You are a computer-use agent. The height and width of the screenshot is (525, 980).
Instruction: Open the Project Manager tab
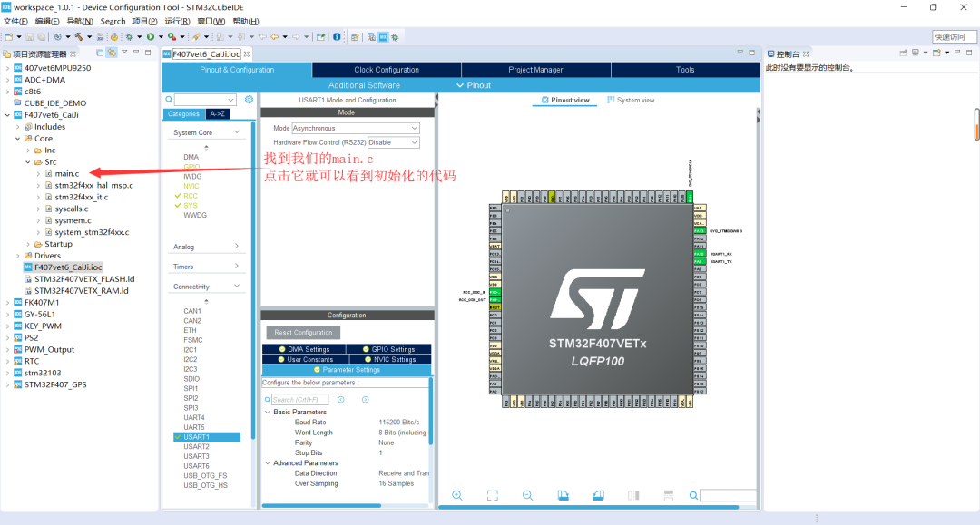click(535, 70)
